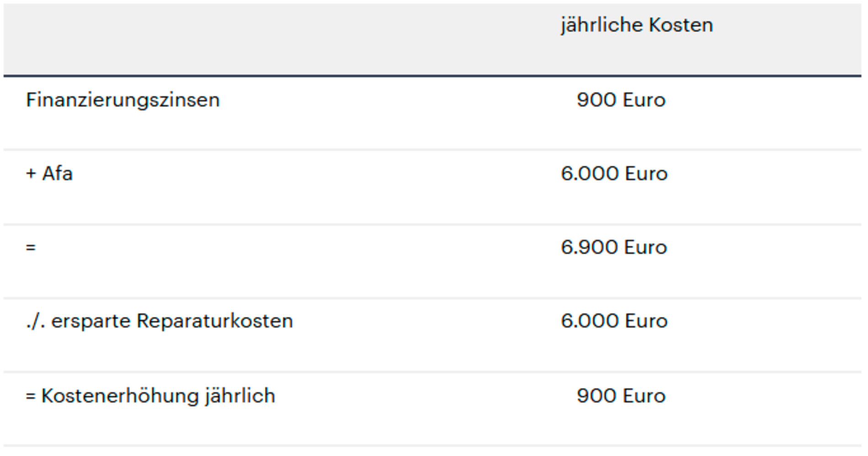868x456 pixels.
Task: Click the "./." symbol before "ersparte"
Action: (36, 321)
